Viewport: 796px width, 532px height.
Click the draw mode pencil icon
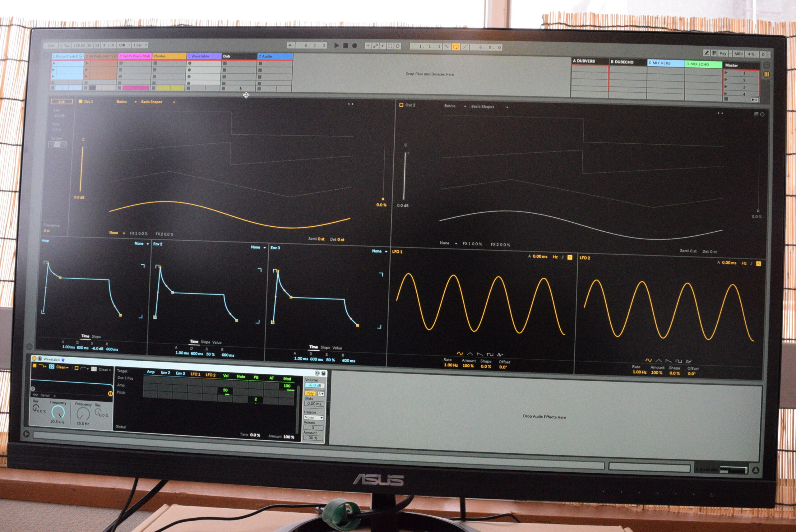tap(706, 53)
